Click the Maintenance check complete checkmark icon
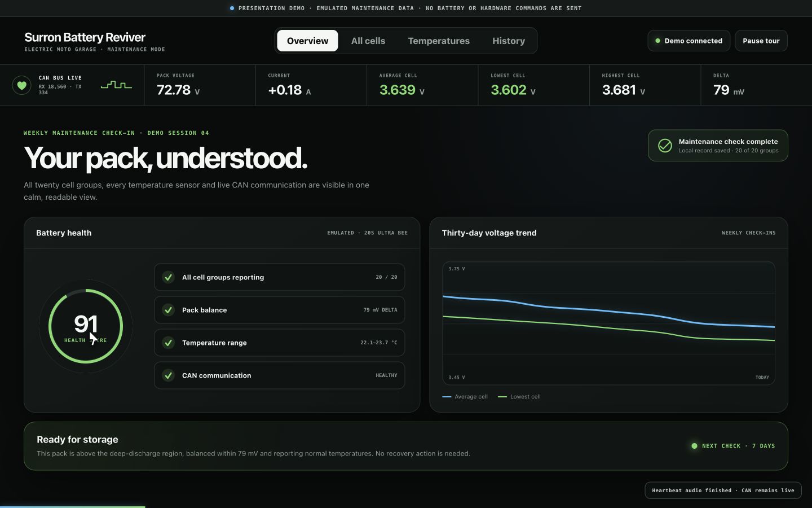Viewport: 812px width, 508px height. coord(665,146)
